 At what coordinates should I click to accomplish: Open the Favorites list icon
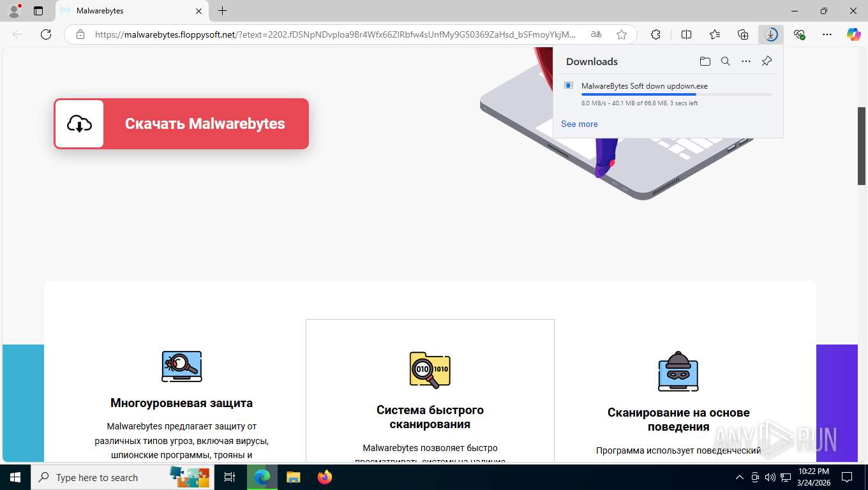pos(715,34)
